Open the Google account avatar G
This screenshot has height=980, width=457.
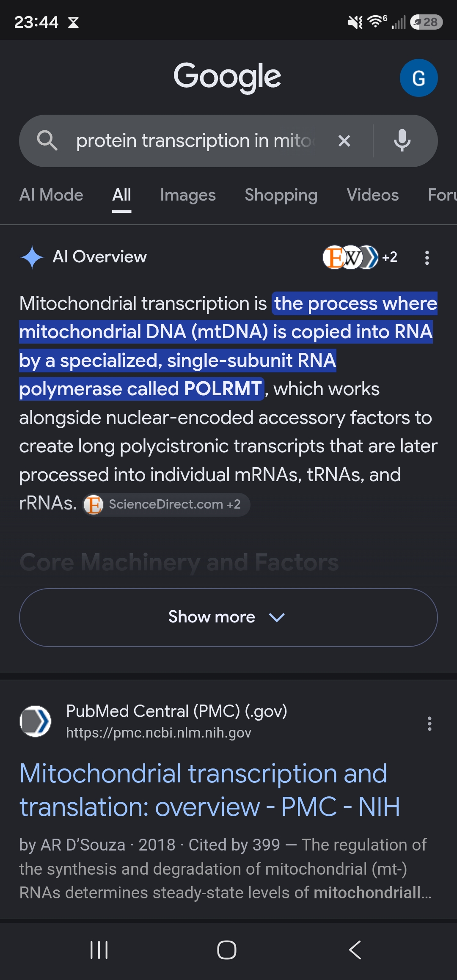pyautogui.click(x=418, y=78)
